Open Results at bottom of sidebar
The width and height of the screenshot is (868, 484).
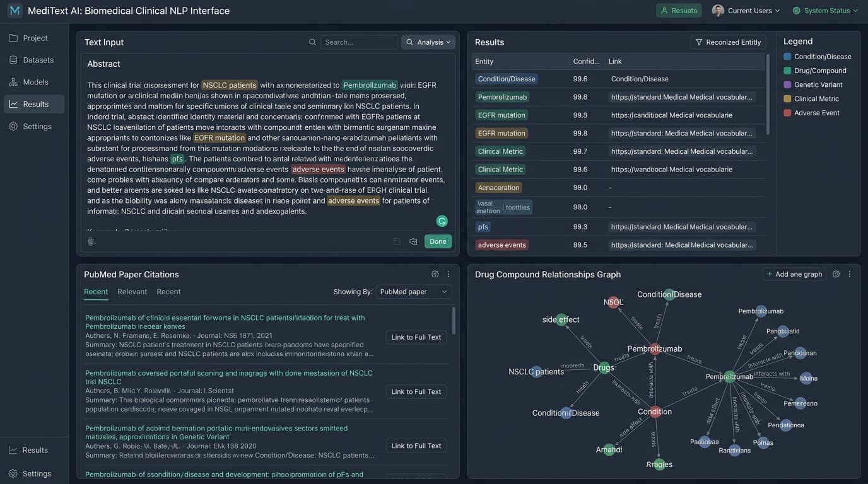click(x=34, y=450)
